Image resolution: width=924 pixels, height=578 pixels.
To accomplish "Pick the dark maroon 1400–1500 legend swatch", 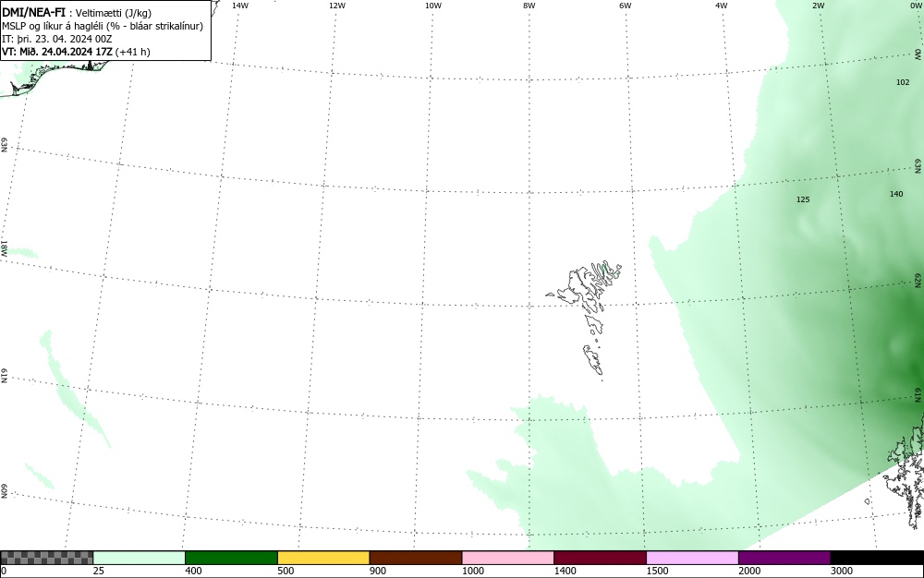I will (x=600, y=558).
